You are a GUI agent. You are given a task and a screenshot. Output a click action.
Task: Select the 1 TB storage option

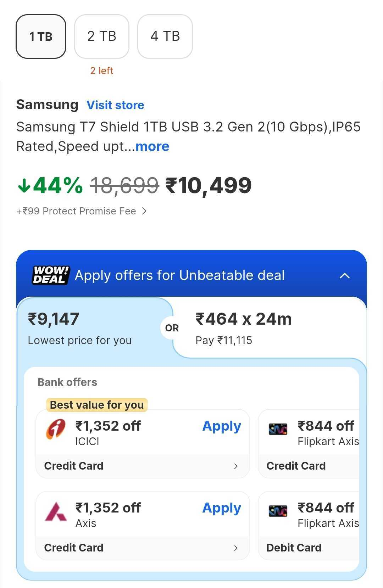pos(41,37)
